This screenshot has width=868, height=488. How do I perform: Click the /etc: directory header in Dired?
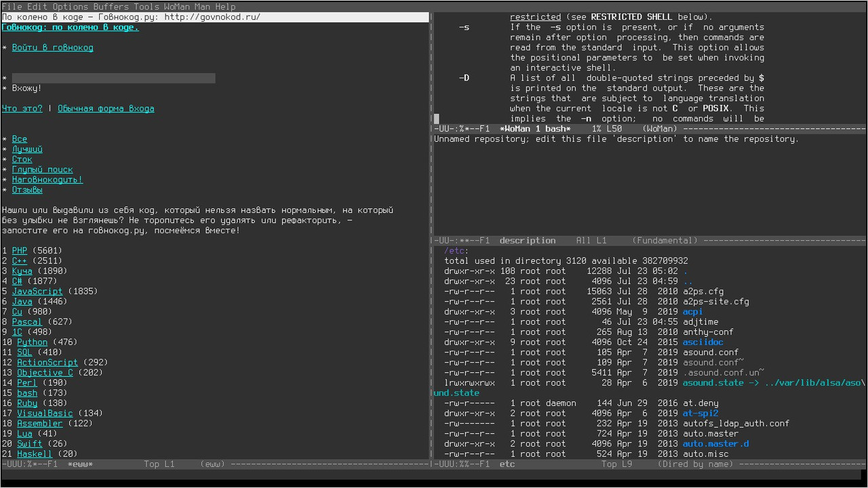click(456, 251)
